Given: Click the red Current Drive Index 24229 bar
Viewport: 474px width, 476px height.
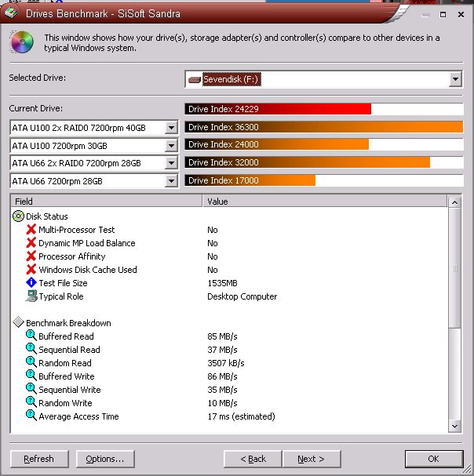Looking at the screenshot, I should pyautogui.click(x=278, y=109).
